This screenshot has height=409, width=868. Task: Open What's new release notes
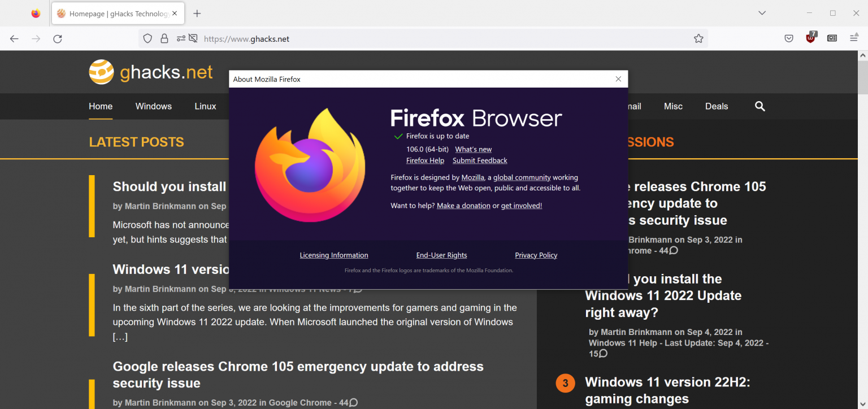(x=473, y=149)
